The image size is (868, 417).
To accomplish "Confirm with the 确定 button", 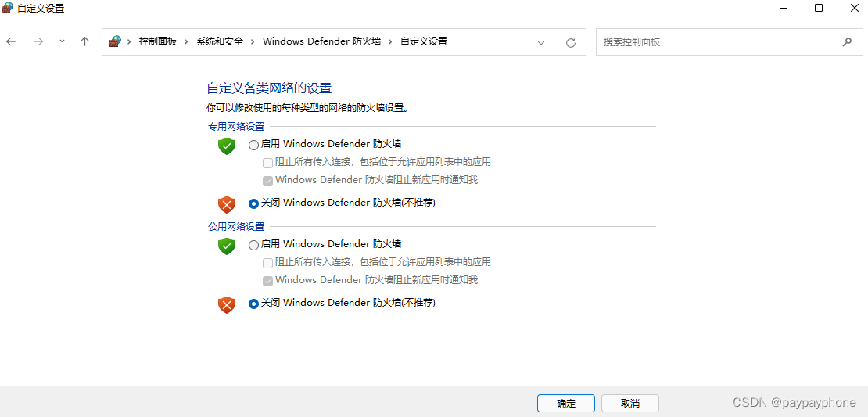I will coord(565,403).
